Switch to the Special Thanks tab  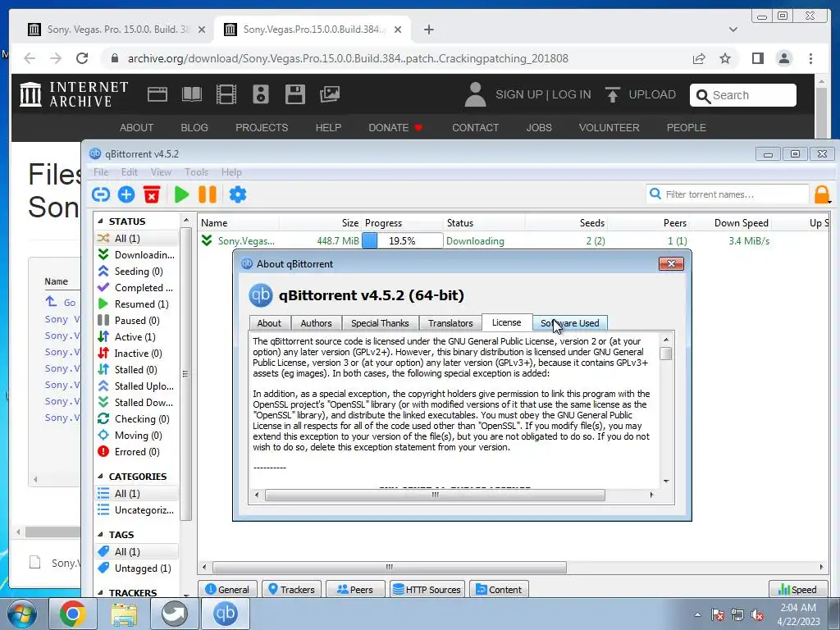point(380,323)
